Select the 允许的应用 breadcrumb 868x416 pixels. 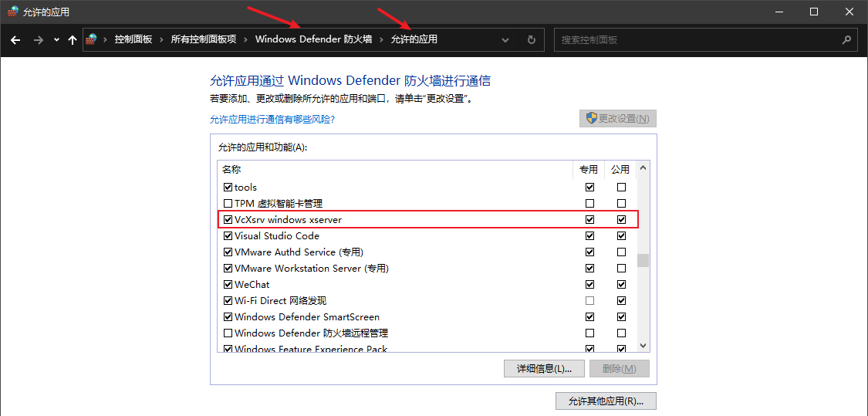414,39
